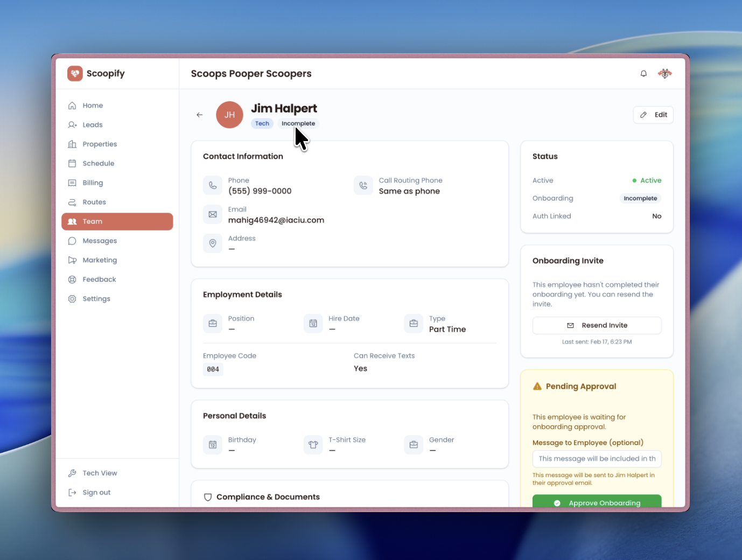Click the Message to Employee text field
The width and height of the screenshot is (742, 560).
coord(597,458)
